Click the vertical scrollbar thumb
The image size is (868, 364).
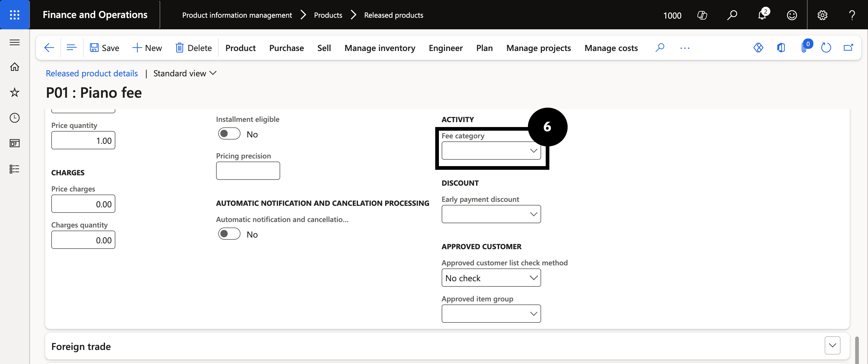pos(857,350)
